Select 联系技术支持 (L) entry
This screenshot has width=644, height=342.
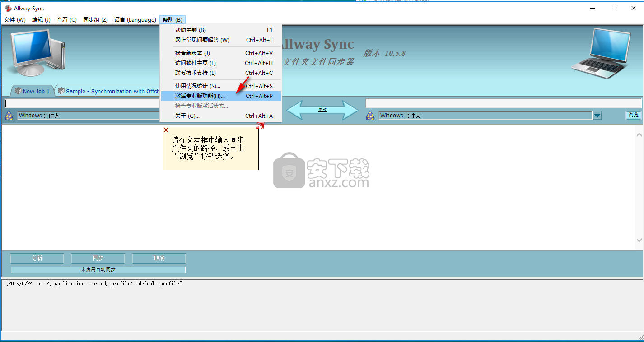[221, 73]
